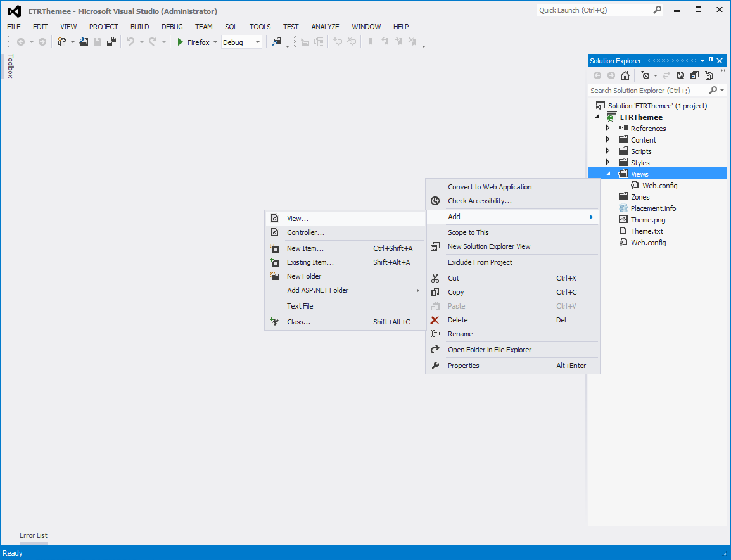
Task: Click the Pending Changes Filter clock icon
Action: pyautogui.click(x=645, y=75)
